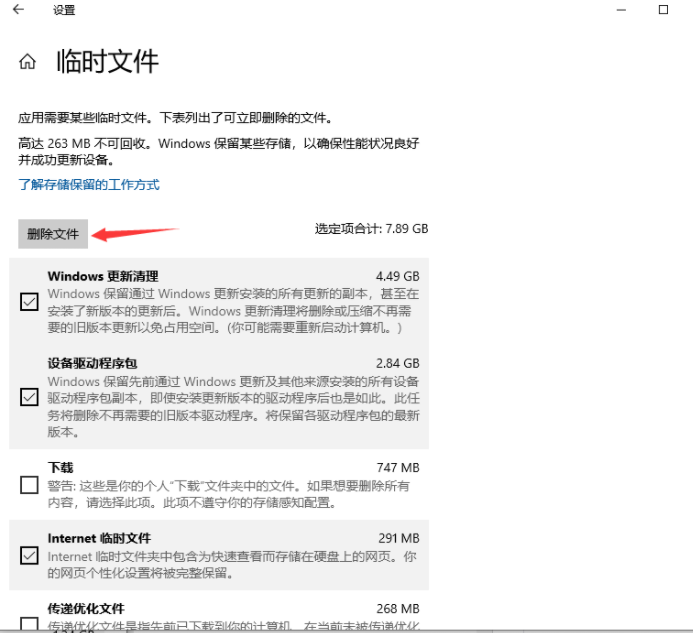The height and width of the screenshot is (633, 693).
Task: Disable the Internet 临时文件 checkbox
Action: point(30,555)
